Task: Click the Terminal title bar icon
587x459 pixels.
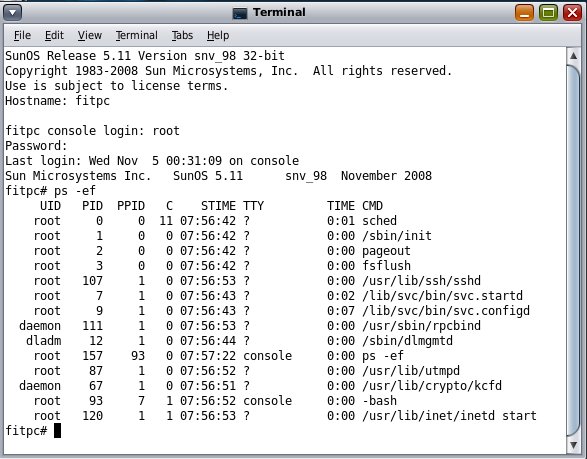Action: [x=240, y=13]
